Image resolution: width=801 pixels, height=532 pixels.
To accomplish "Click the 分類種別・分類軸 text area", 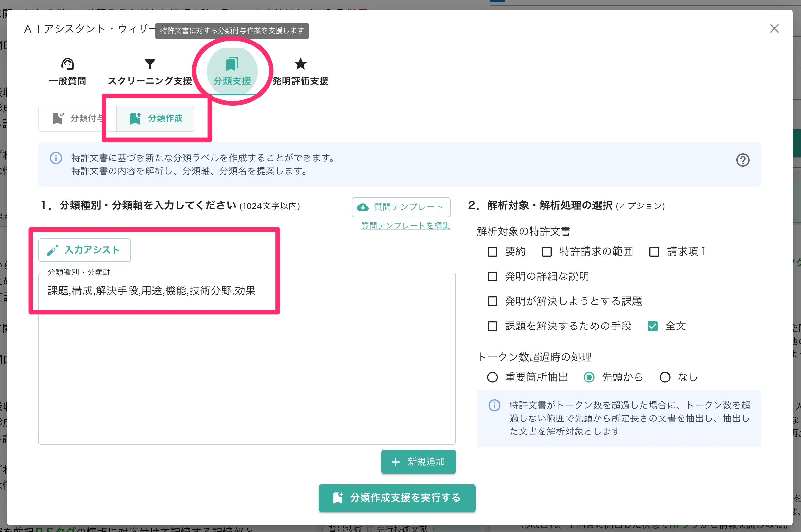I will 247,358.
